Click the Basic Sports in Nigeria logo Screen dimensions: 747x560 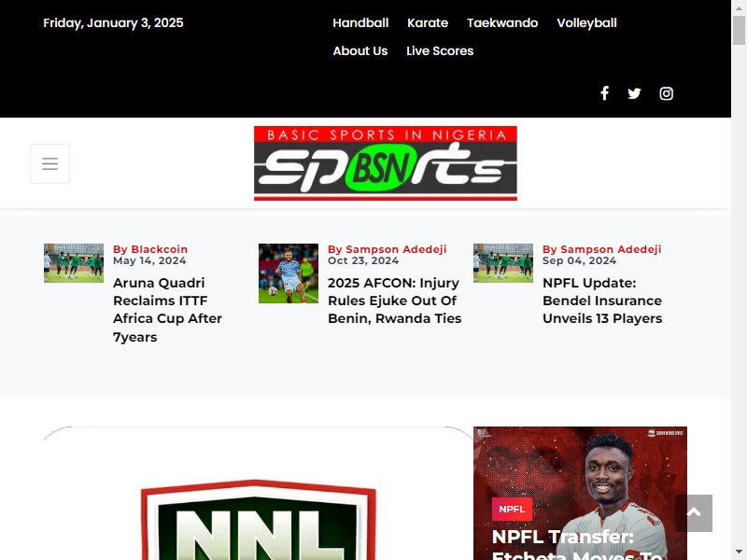(x=386, y=162)
